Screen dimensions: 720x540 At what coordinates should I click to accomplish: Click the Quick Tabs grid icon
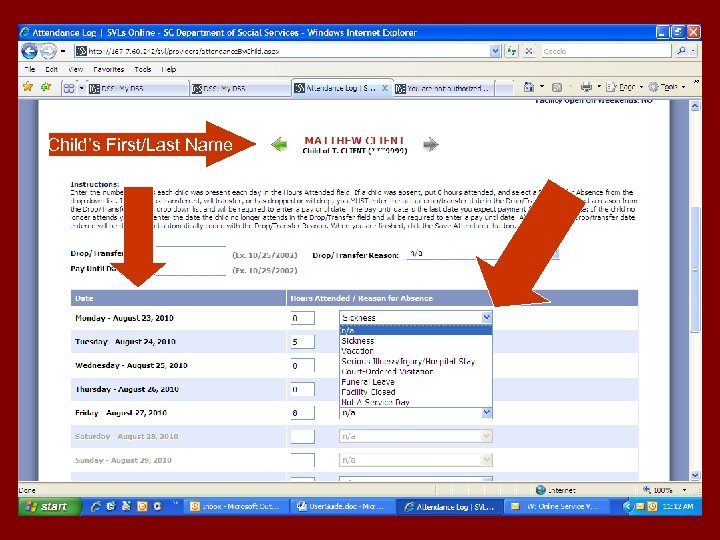coord(69,88)
